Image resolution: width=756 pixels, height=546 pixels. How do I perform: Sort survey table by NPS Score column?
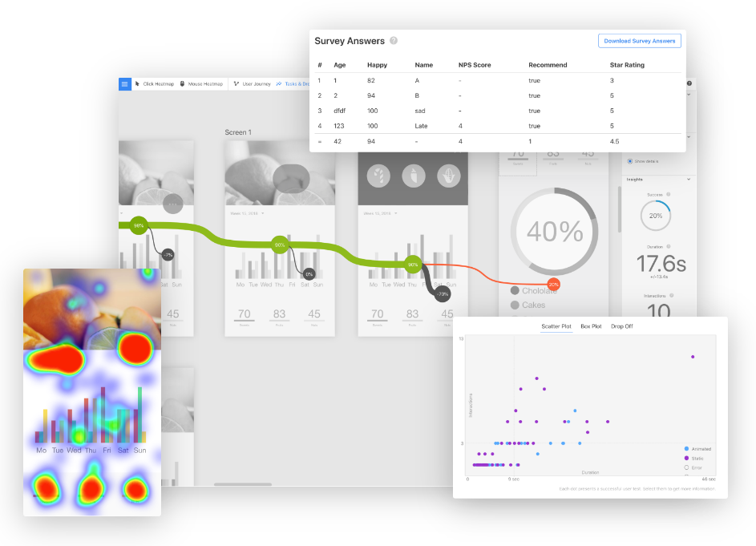475,65
